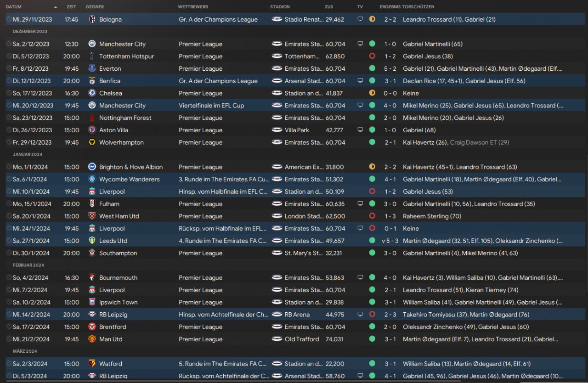Click the TV icon in the Bologna row
The width and height of the screenshot is (588, 383).
click(360, 19)
